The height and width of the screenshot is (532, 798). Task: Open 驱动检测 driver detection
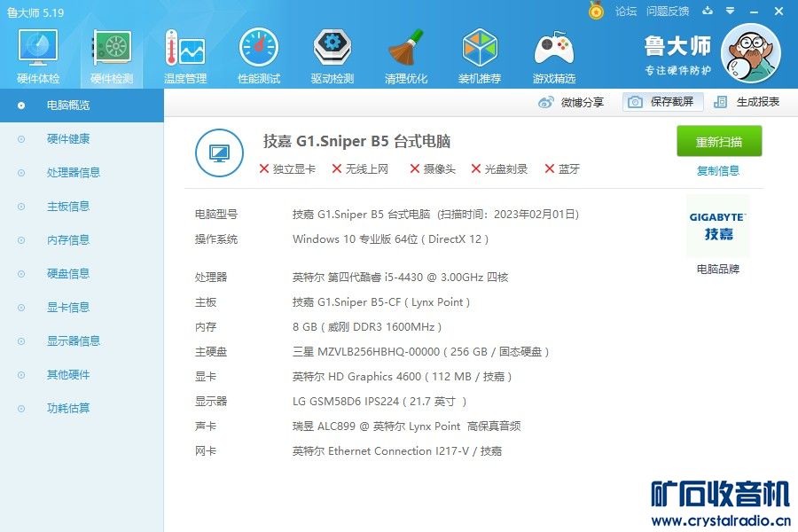click(x=332, y=56)
